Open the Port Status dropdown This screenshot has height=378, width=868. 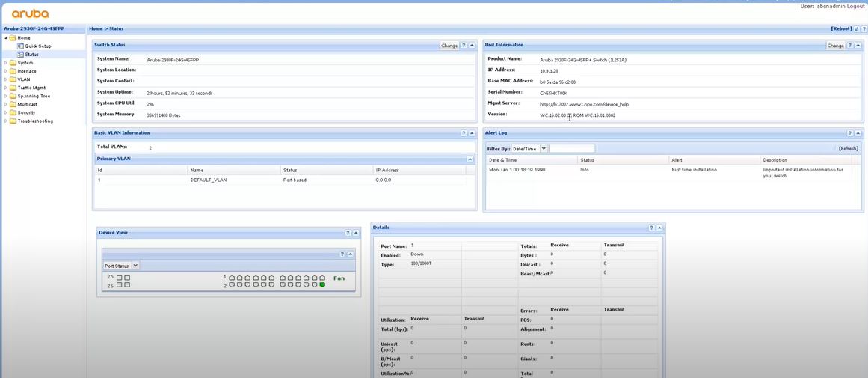coord(135,266)
